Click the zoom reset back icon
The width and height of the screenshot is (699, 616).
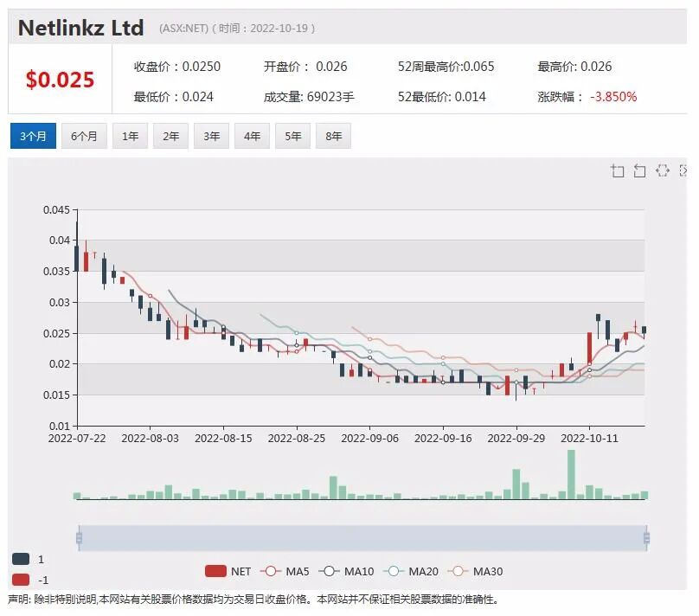639,170
